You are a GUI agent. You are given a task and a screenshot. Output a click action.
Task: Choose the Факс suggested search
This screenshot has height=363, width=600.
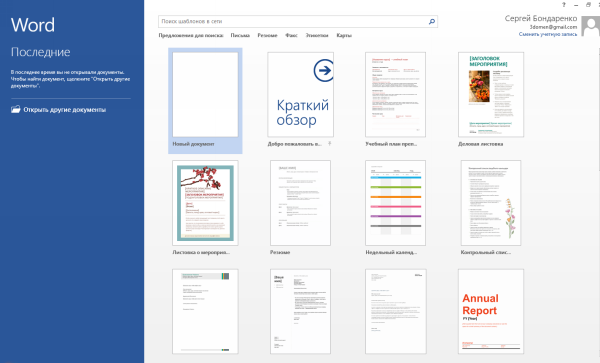pyautogui.click(x=291, y=36)
